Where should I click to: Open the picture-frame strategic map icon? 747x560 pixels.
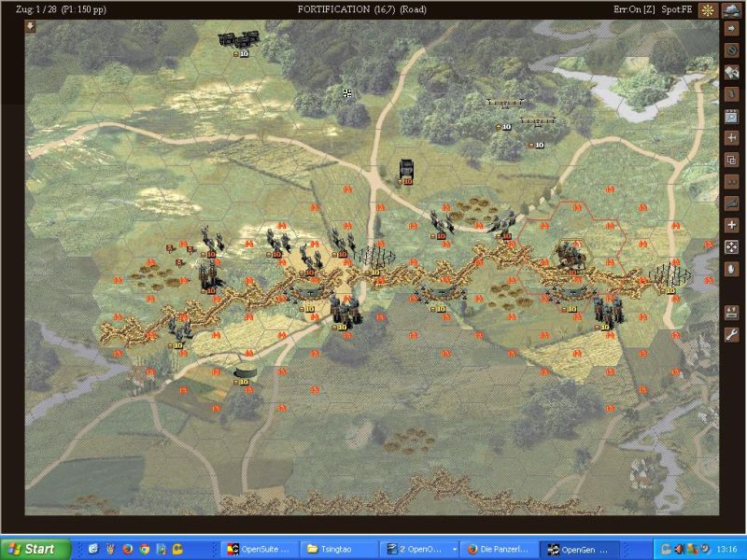[x=731, y=116]
